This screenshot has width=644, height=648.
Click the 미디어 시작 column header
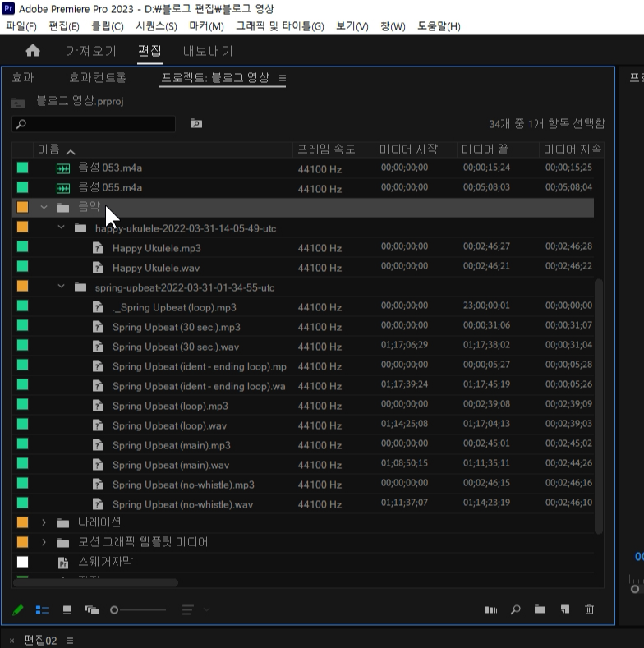click(408, 149)
